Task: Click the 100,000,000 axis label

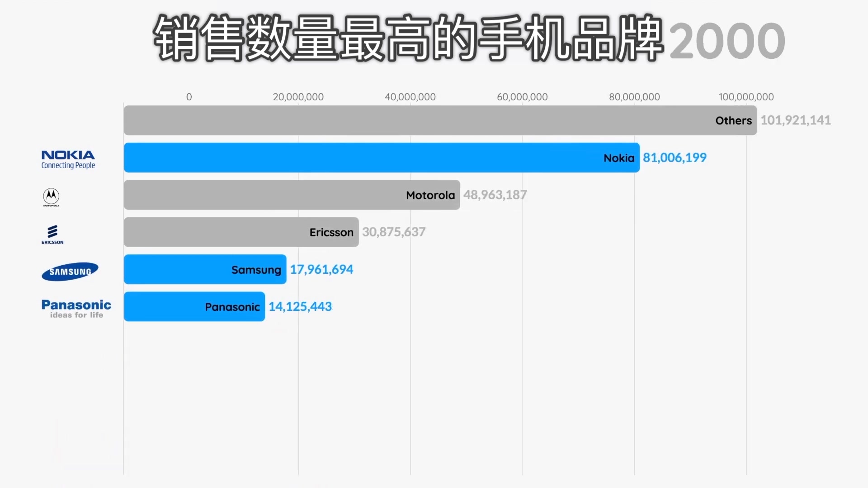Action: (746, 97)
